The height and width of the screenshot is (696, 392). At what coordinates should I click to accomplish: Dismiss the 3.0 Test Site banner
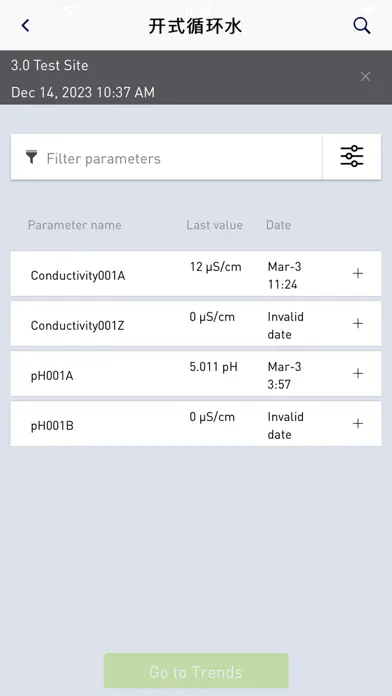(365, 77)
